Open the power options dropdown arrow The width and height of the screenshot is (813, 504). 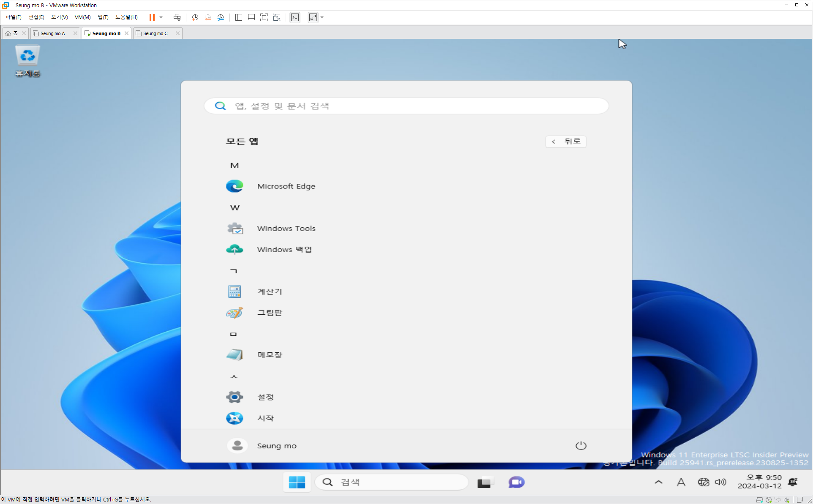(x=161, y=17)
